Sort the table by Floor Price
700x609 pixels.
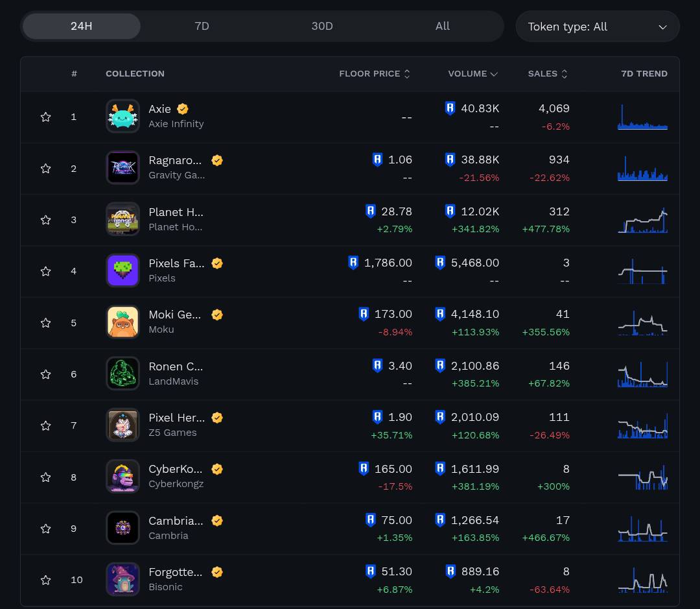[x=375, y=73]
